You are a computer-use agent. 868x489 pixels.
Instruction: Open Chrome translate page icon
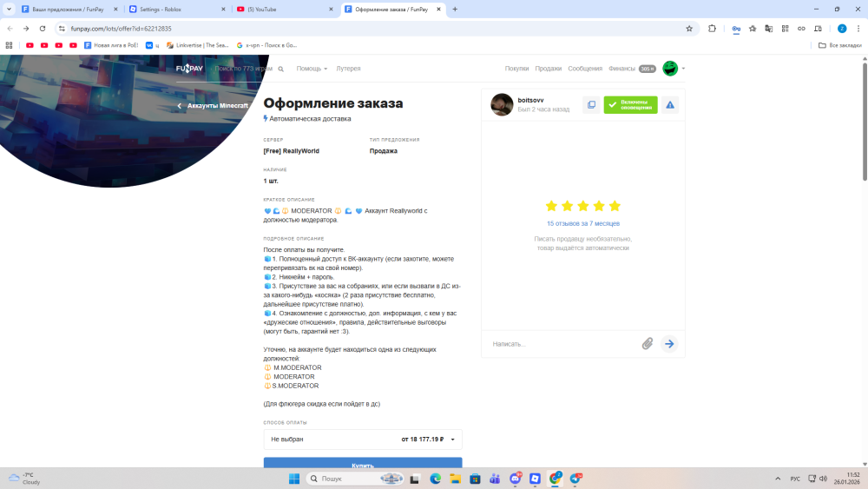click(769, 29)
